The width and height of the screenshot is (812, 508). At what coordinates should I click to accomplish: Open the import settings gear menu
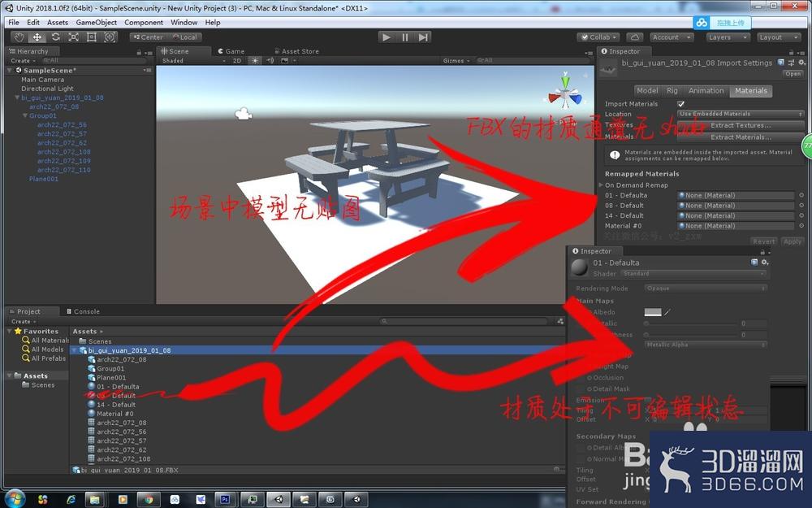pyautogui.click(x=801, y=63)
